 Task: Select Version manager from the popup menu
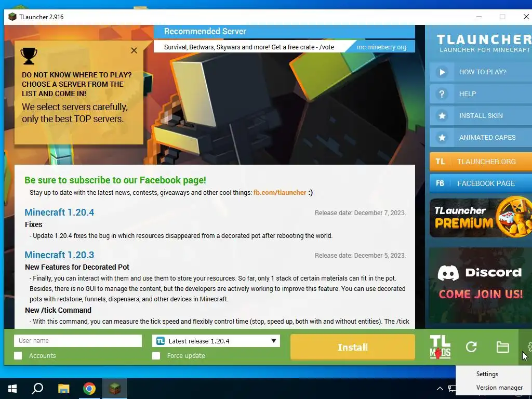(x=499, y=388)
